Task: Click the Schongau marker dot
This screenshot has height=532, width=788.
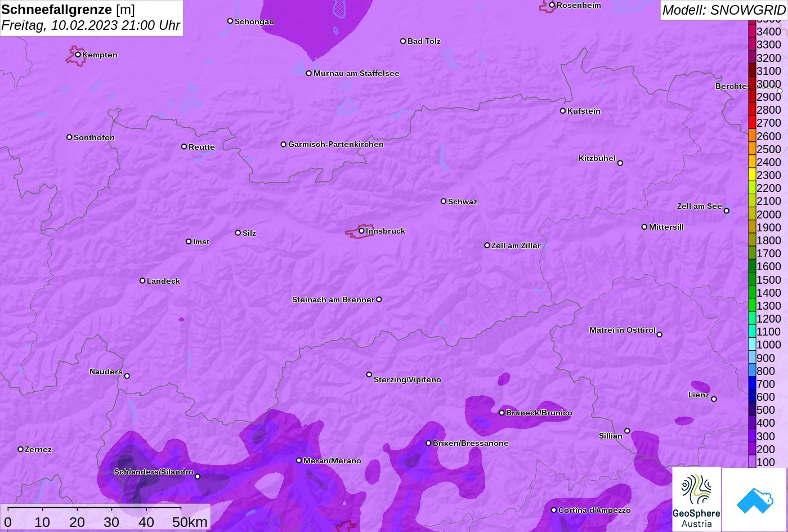Action: 230,21
